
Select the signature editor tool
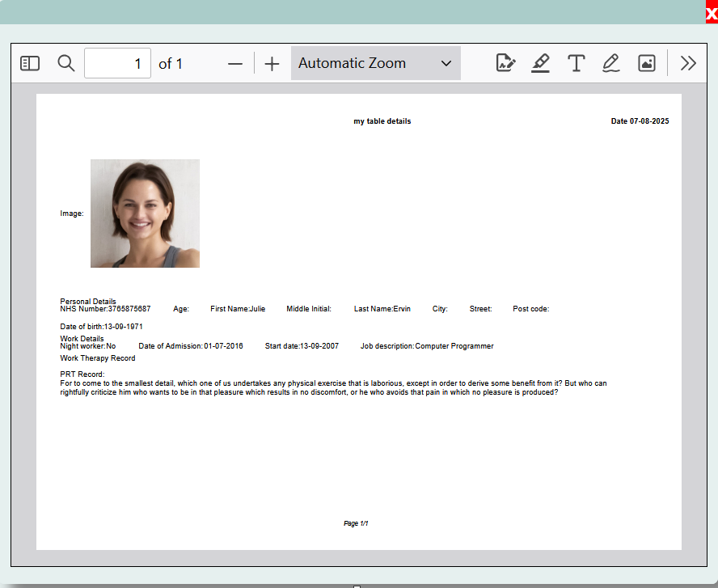(x=505, y=62)
